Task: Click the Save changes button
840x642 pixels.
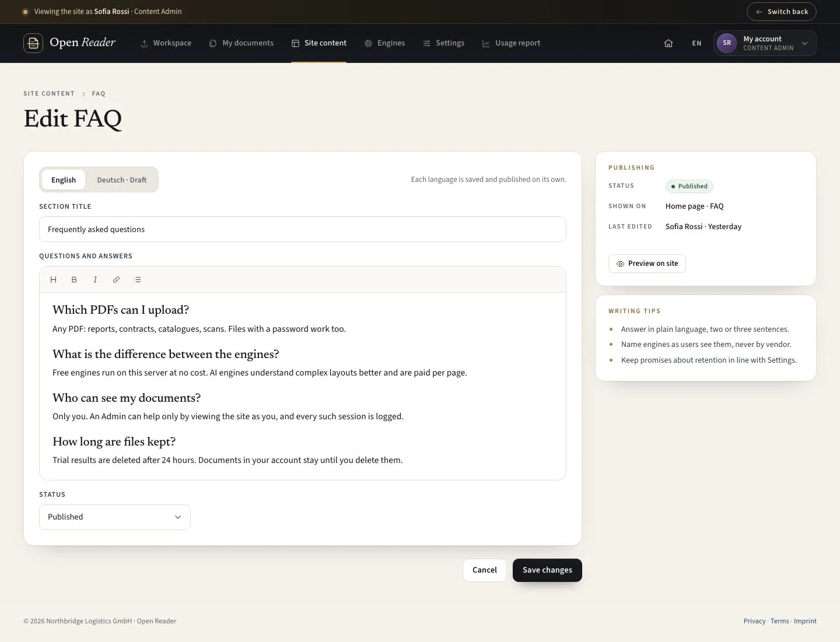Action: (x=547, y=570)
